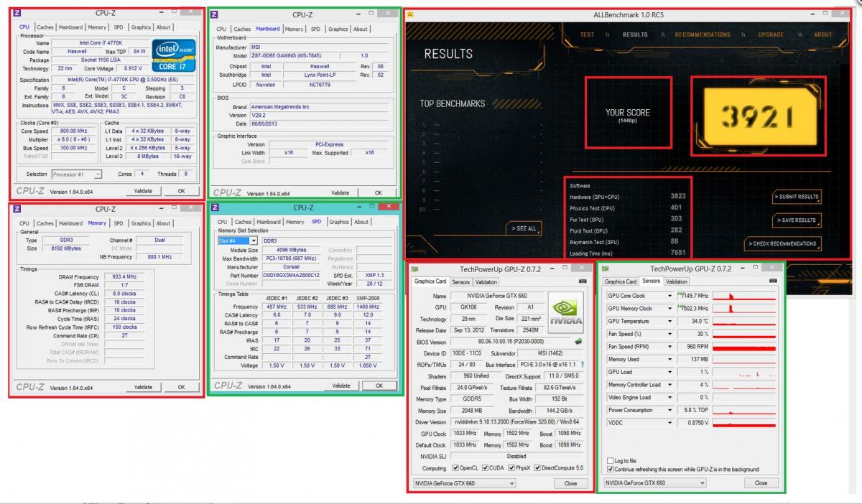Open the Fan Speed (RPM) sensor dropdown

669,347
